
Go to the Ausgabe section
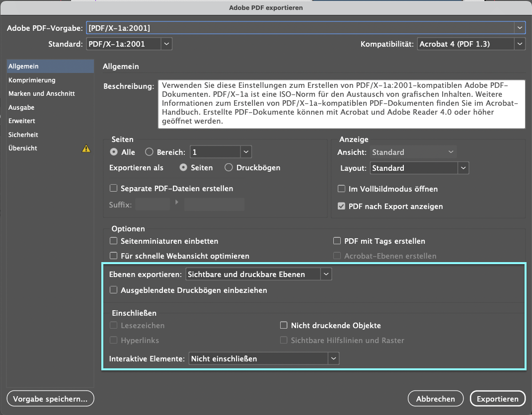pyautogui.click(x=50, y=108)
